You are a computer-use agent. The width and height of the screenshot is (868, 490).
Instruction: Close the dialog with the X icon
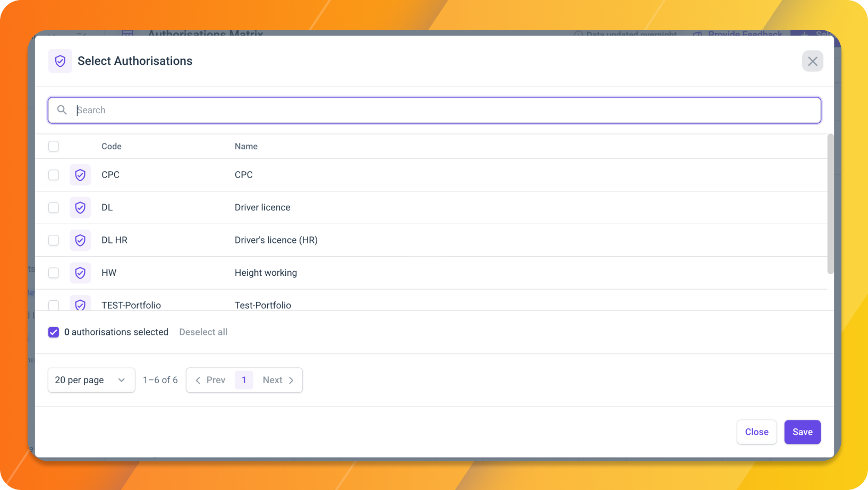pos(812,61)
